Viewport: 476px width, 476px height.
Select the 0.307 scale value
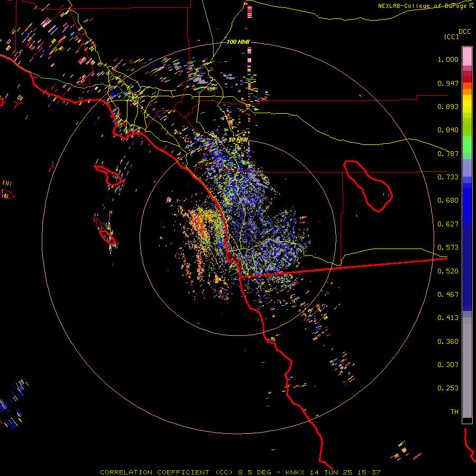[448, 365]
